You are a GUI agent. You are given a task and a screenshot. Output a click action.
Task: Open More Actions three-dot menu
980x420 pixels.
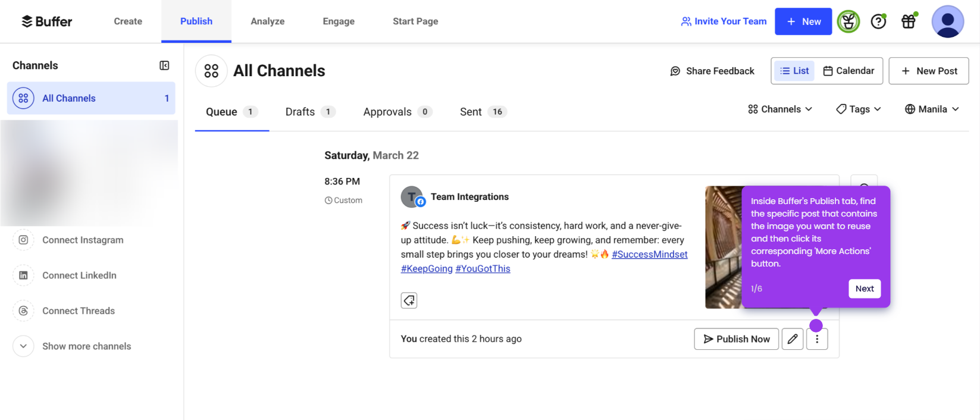[x=817, y=339]
